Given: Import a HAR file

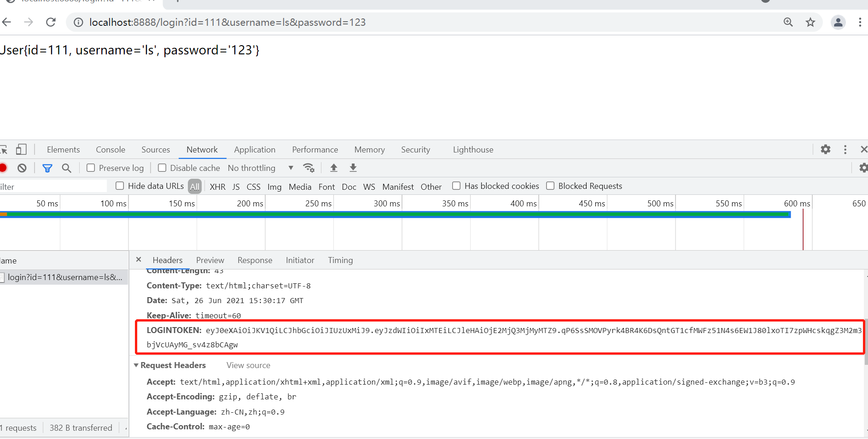Looking at the screenshot, I should [x=334, y=168].
